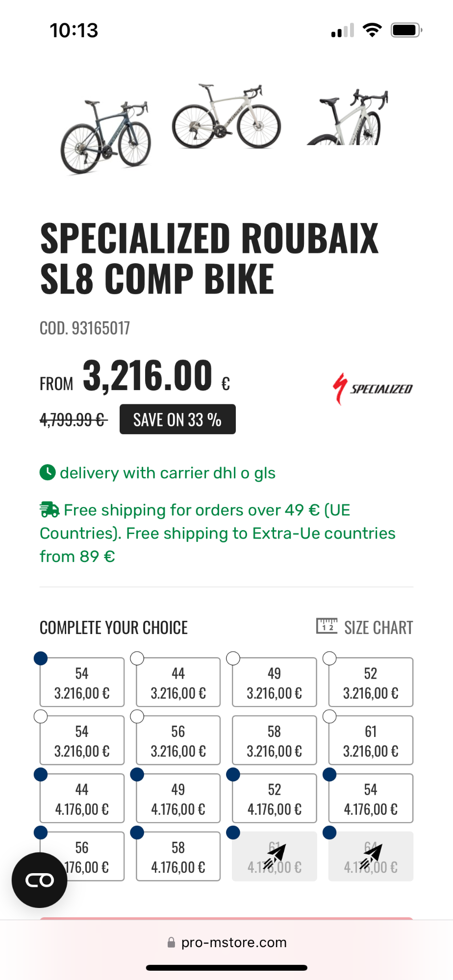
Task: Tap the round black chat widget button
Action: coord(39,880)
